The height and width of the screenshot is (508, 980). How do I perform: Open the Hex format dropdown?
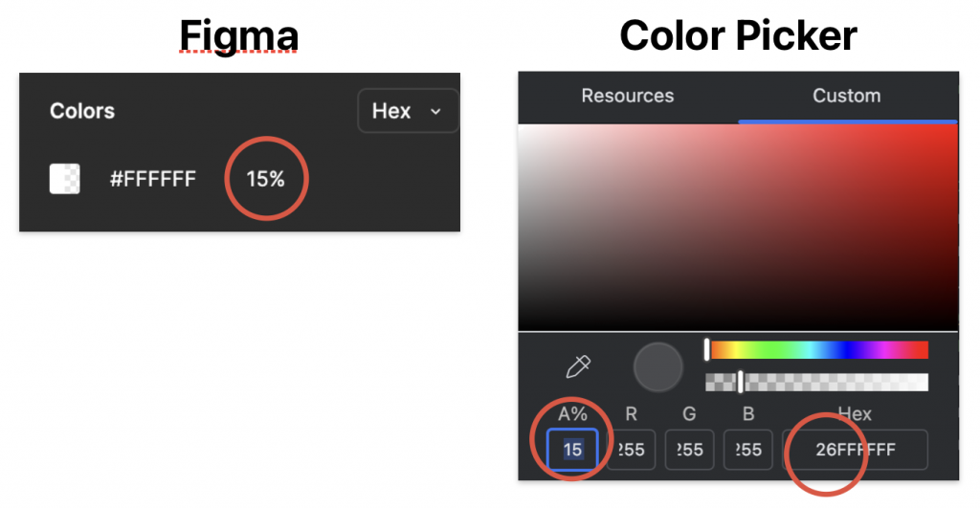click(408, 111)
